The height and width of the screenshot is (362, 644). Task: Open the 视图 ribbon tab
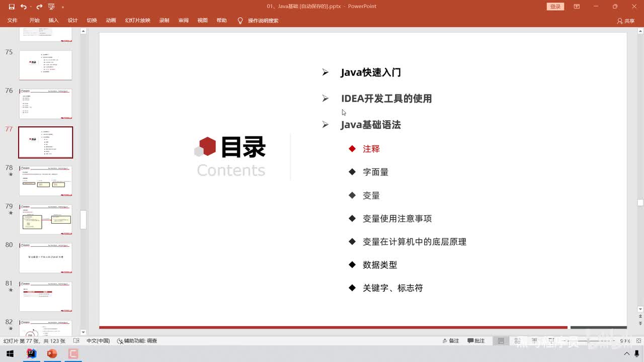(x=202, y=21)
